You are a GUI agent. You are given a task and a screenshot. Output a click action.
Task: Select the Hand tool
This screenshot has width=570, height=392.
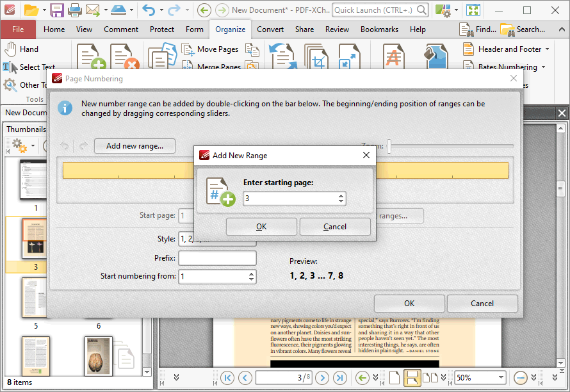pyautogui.click(x=21, y=49)
